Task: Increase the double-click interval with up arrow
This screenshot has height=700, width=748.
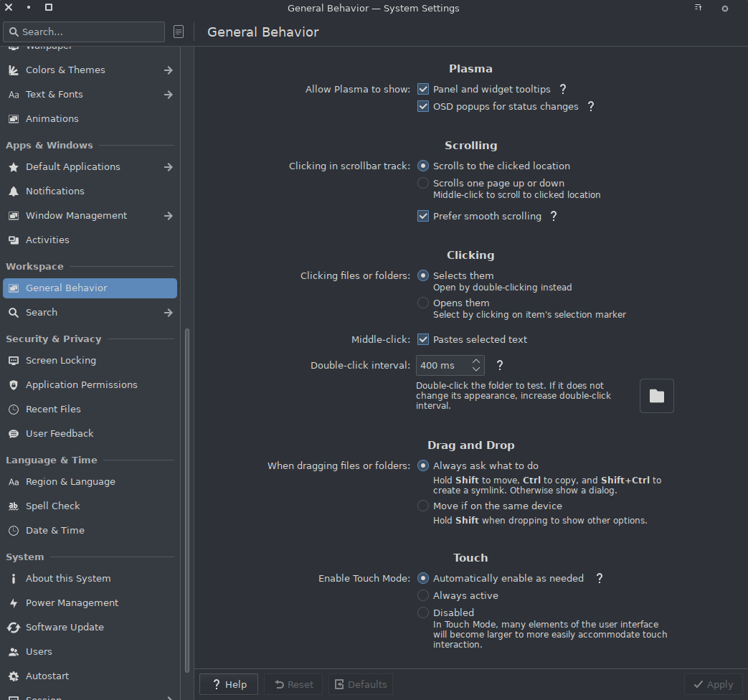Action: pyautogui.click(x=476, y=361)
